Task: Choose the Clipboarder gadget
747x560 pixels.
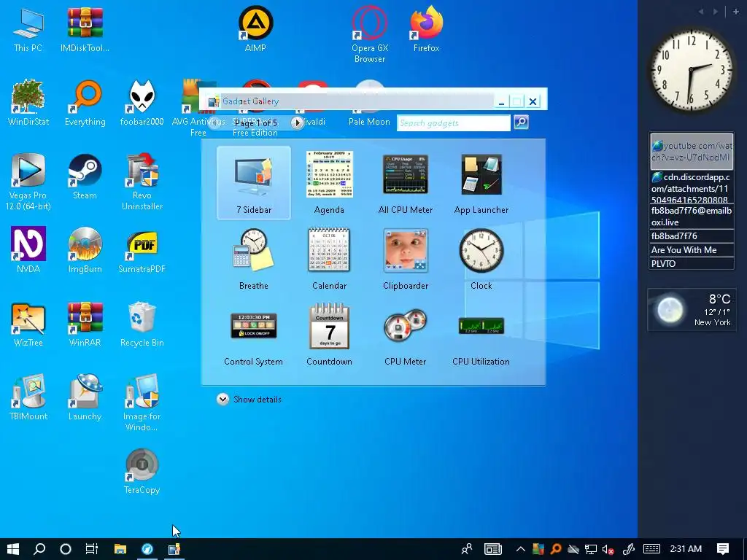Action: click(406, 259)
